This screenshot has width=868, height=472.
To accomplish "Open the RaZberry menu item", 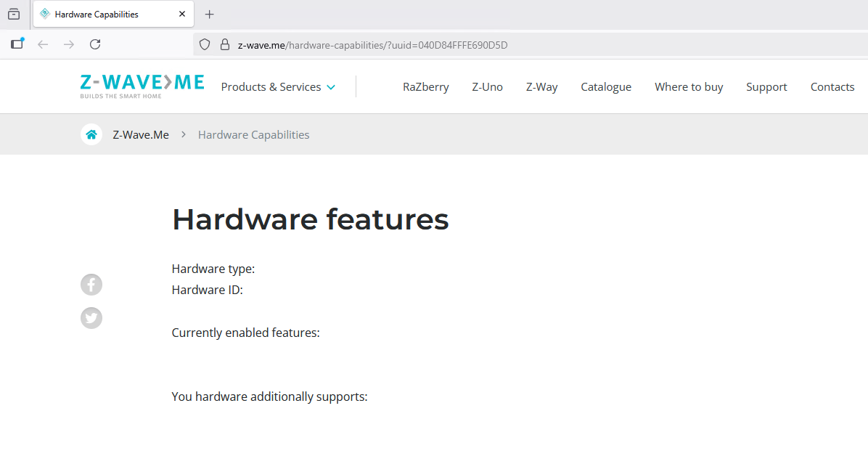I will 425,87.
